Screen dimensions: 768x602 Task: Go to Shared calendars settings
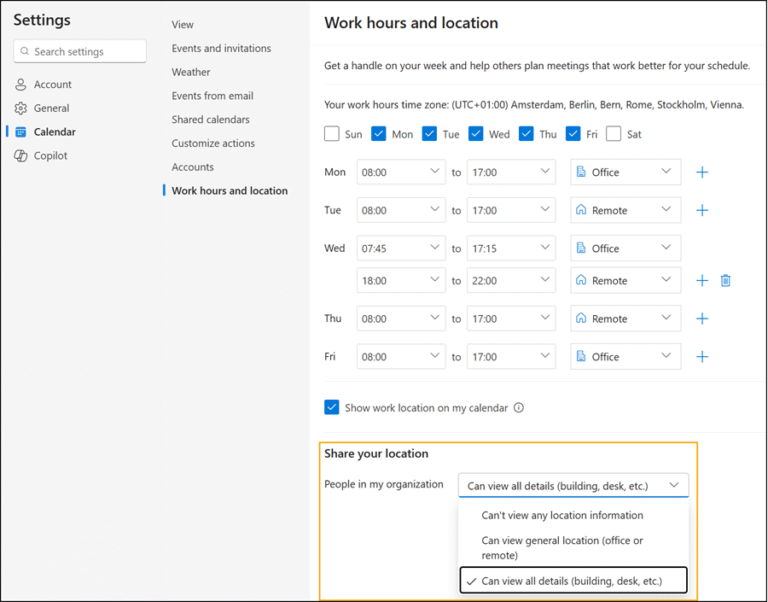(210, 120)
